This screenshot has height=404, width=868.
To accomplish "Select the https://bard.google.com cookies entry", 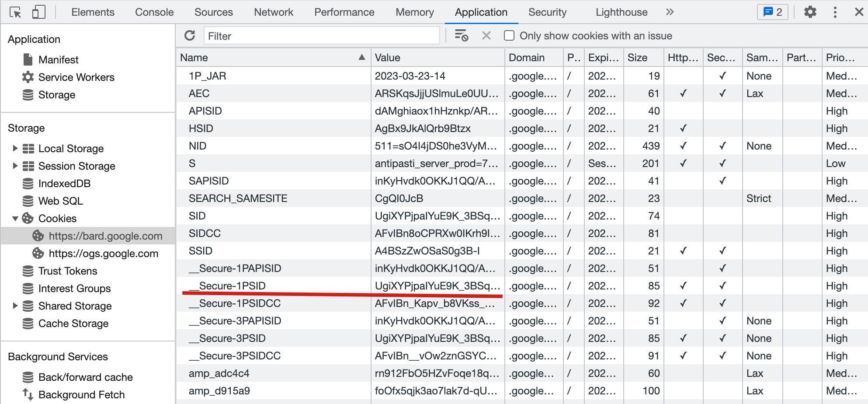I will click(88, 236).
